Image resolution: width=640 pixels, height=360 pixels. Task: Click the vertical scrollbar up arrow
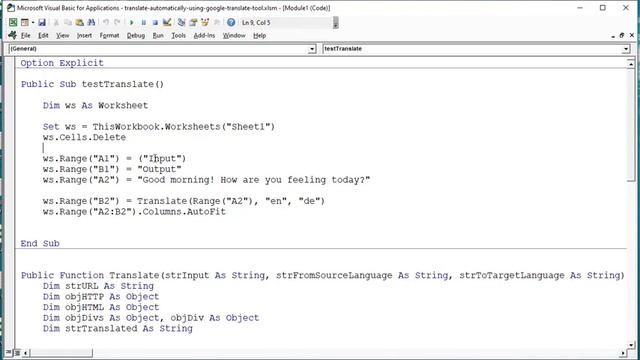point(631,64)
